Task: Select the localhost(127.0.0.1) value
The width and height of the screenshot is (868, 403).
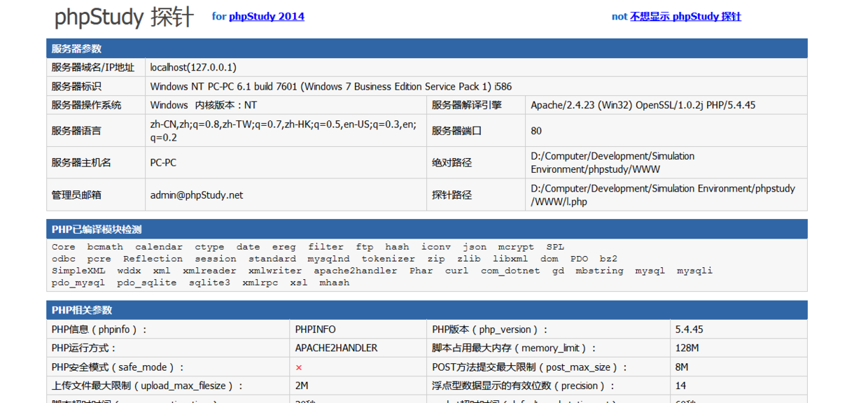Action: [193, 67]
